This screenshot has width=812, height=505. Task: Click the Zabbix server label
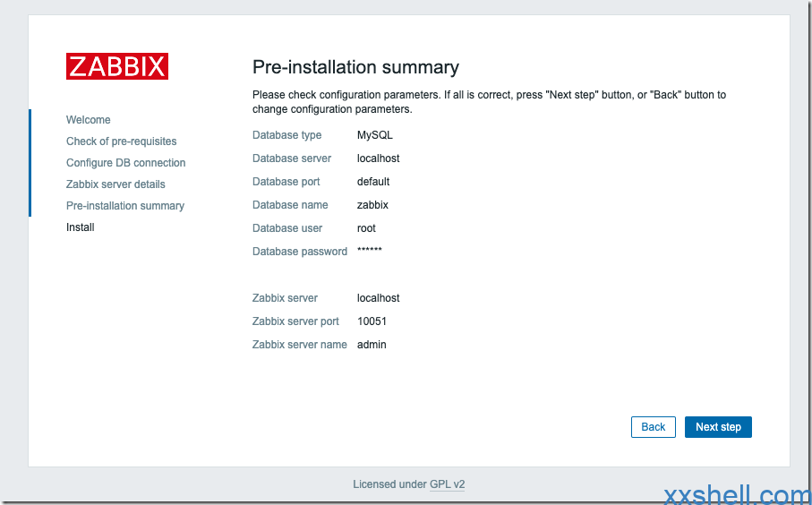pyautogui.click(x=285, y=298)
